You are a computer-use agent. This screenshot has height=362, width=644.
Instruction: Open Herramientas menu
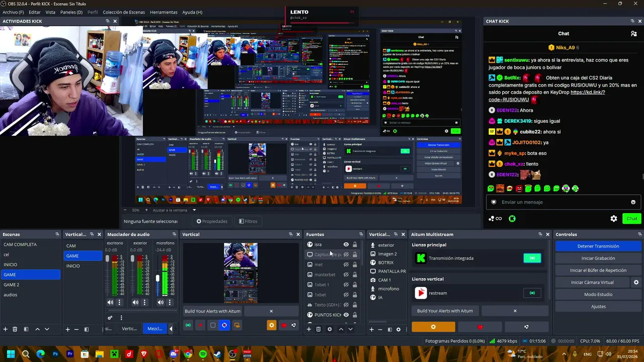pyautogui.click(x=164, y=12)
